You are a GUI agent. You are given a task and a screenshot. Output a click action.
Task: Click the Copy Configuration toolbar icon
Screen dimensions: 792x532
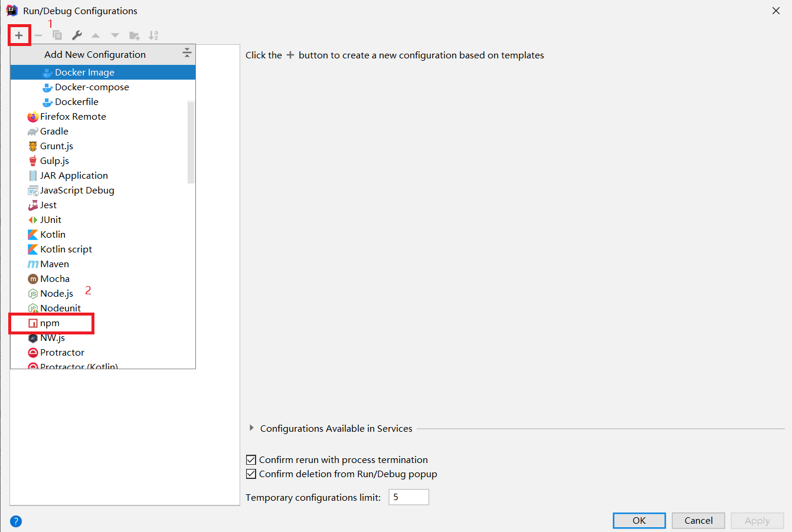click(57, 35)
